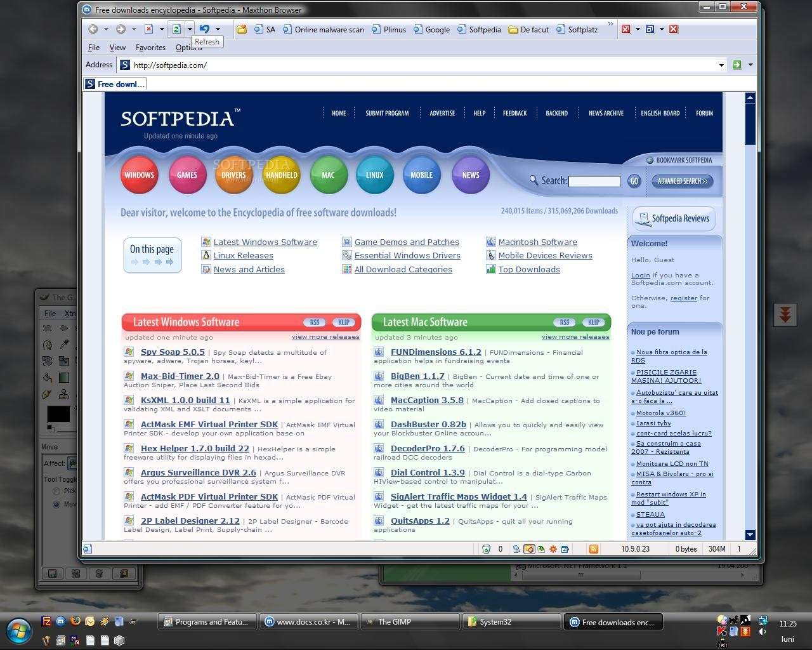This screenshot has width=812, height=650.
Task: Open the Favorites menu in Maxthon
Action: tap(150, 48)
